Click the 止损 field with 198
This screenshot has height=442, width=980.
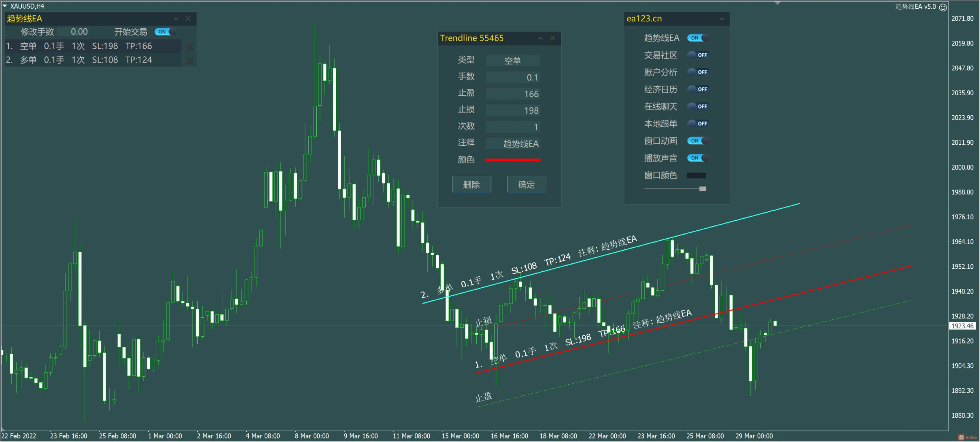pyautogui.click(x=513, y=110)
